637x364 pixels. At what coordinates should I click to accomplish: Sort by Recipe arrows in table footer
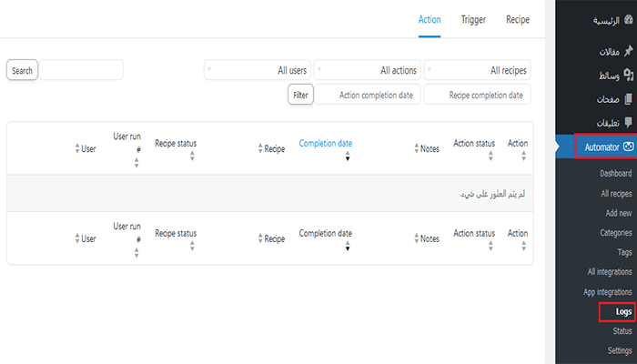coord(260,238)
